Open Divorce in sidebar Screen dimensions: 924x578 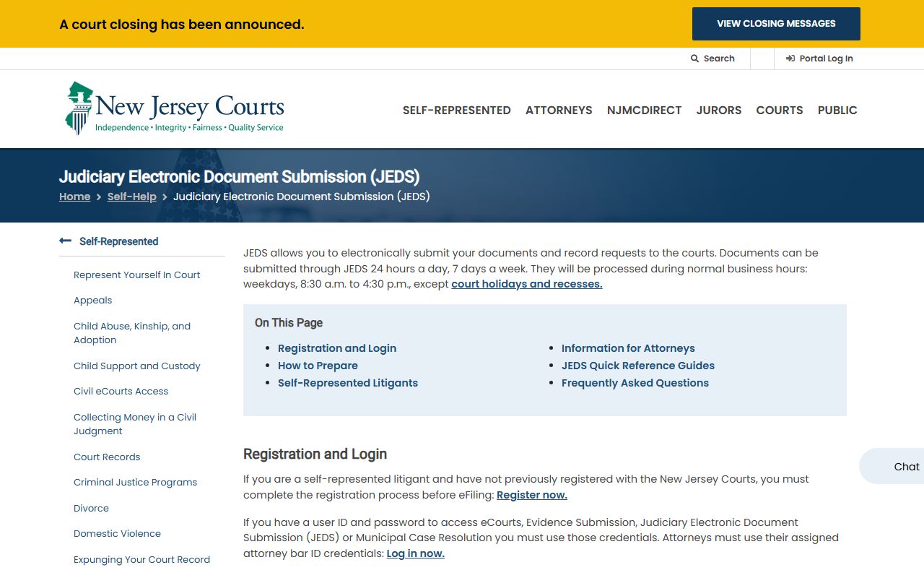tap(92, 508)
